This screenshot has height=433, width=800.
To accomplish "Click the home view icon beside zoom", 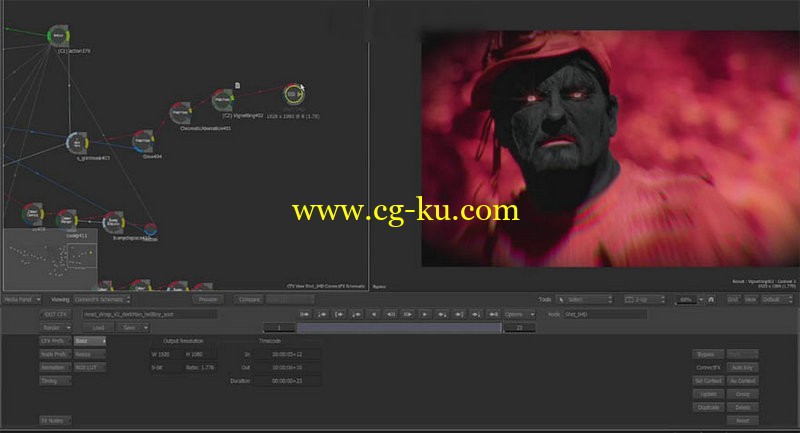I will [711, 299].
